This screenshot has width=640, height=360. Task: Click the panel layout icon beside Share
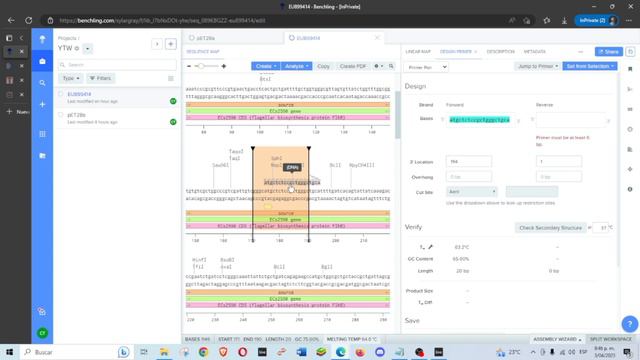(630, 52)
